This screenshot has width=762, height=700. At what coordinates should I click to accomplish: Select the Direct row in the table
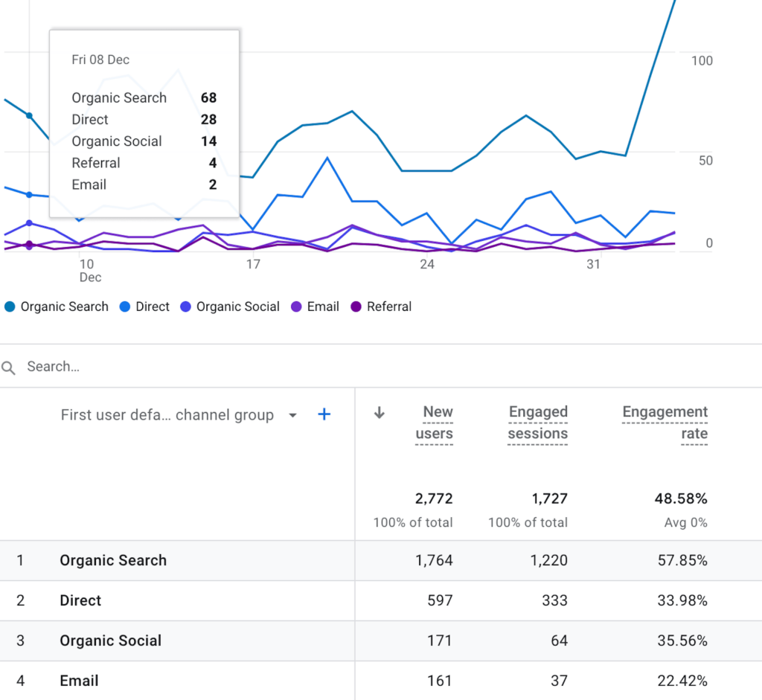[80, 600]
